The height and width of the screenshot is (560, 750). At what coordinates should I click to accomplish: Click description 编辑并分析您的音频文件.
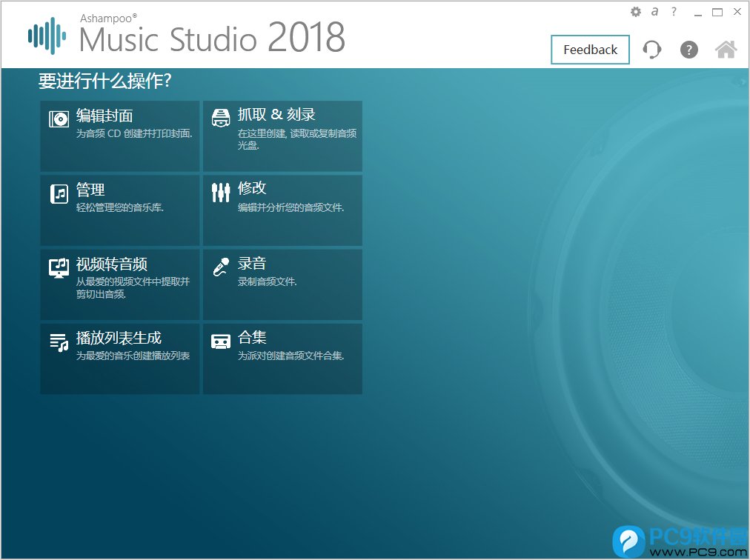tap(291, 207)
